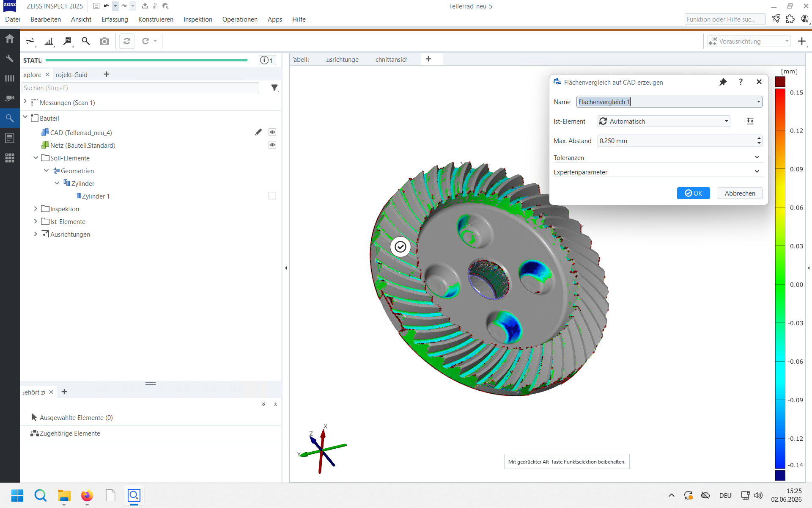The width and height of the screenshot is (812, 508).
Task: Click the Suchen (Strg+F) search field
Action: click(140, 88)
